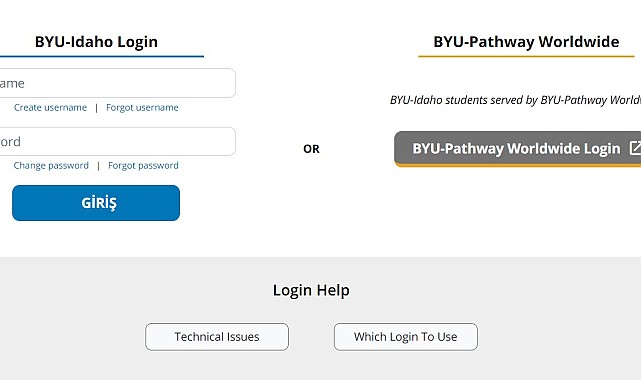Click the Login Help section title
The height and width of the screenshot is (380, 641).
click(x=311, y=290)
